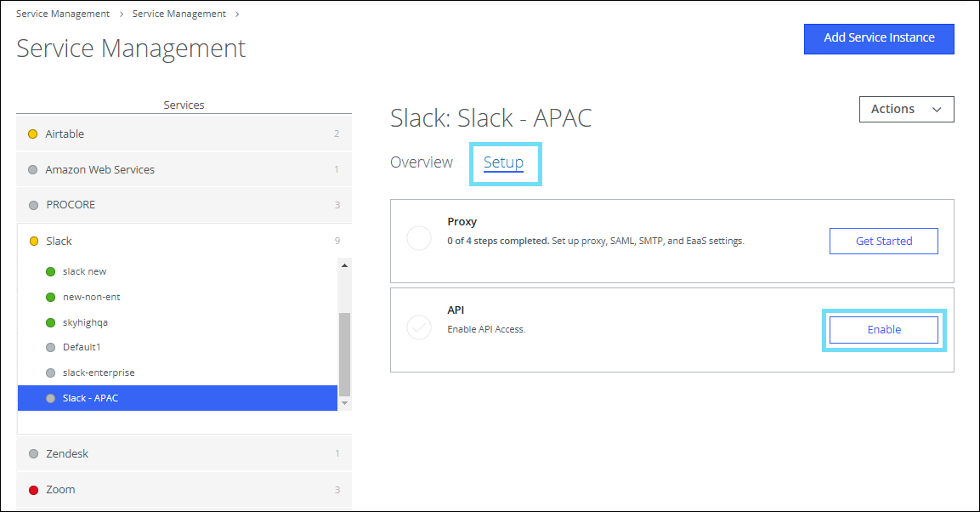Expand the Zoom service row

pyautogui.click(x=184, y=490)
